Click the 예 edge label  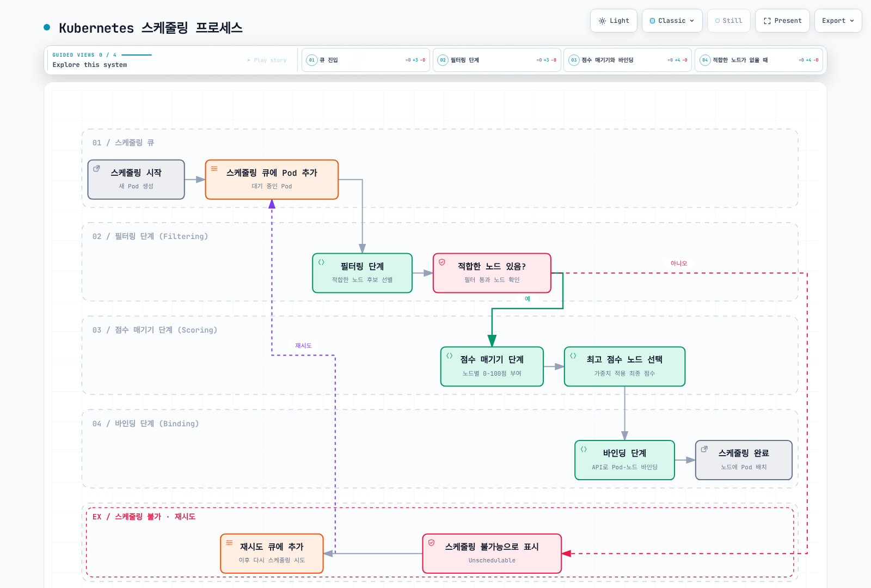(527, 299)
